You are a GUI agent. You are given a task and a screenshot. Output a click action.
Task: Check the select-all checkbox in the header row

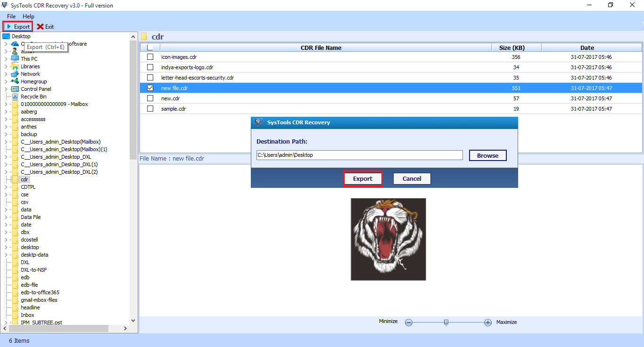point(150,47)
